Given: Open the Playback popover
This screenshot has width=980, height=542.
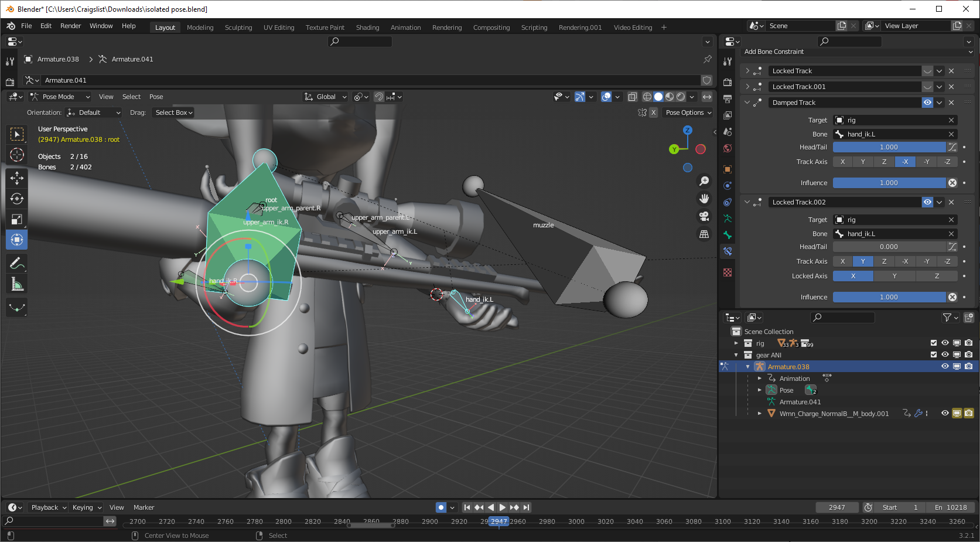Looking at the screenshot, I should [48, 507].
